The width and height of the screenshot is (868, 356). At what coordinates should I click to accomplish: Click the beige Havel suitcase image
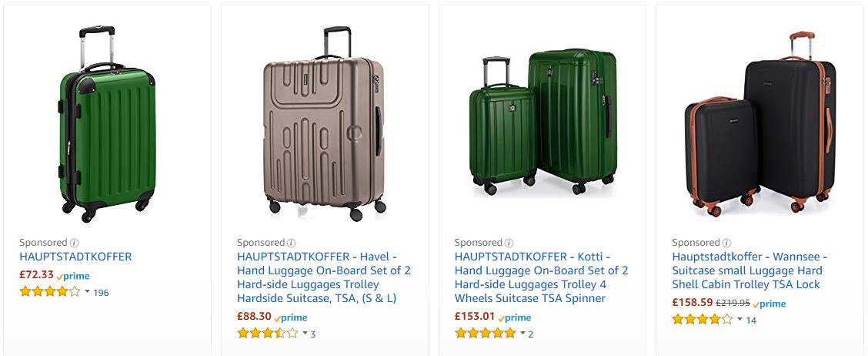pyautogui.click(x=324, y=123)
